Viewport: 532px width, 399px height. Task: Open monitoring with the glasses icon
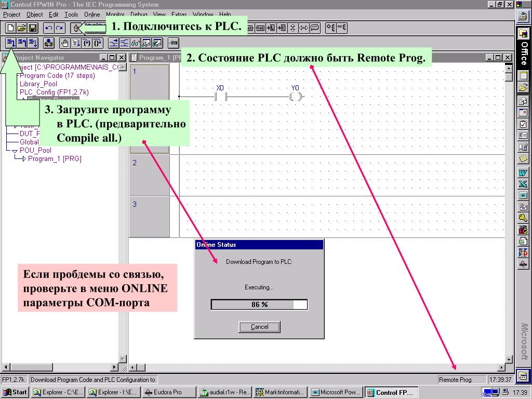pos(136,43)
